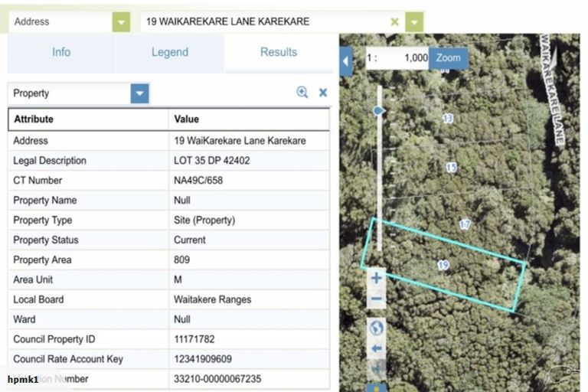Switch to the Info tab
This screenshot has height=392, width=588.
point(61,52)
